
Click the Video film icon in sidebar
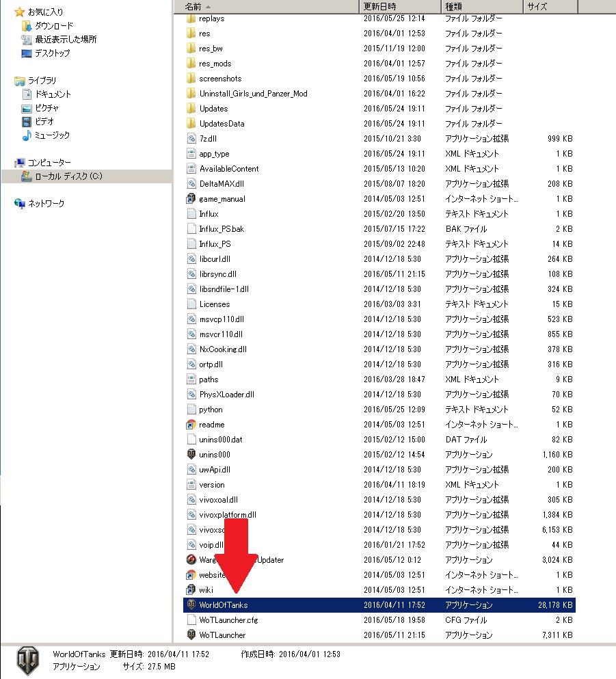coord(27,121)
